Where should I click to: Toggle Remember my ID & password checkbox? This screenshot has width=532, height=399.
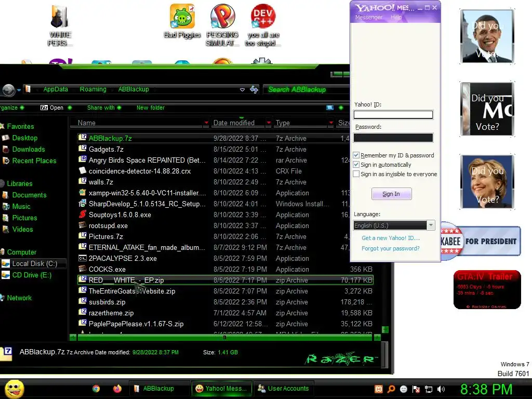click(x=356, y=155)
